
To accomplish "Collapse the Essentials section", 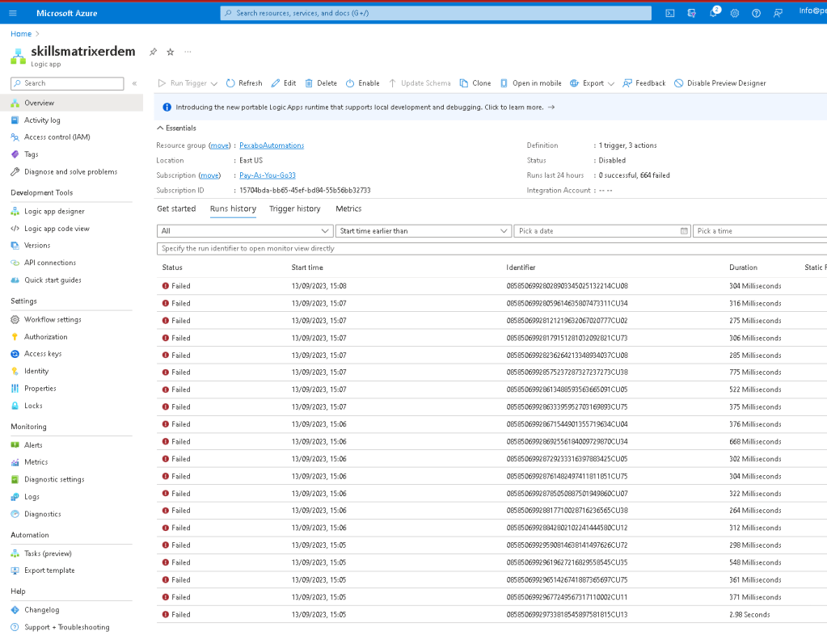I will pyautogui.click(x=176, y=128).
